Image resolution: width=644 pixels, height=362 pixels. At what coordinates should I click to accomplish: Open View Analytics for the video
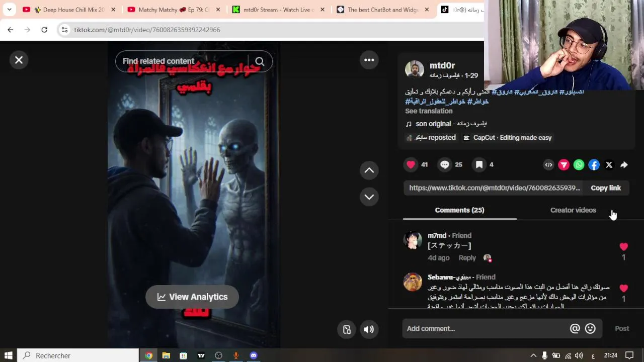pos(192,297)
